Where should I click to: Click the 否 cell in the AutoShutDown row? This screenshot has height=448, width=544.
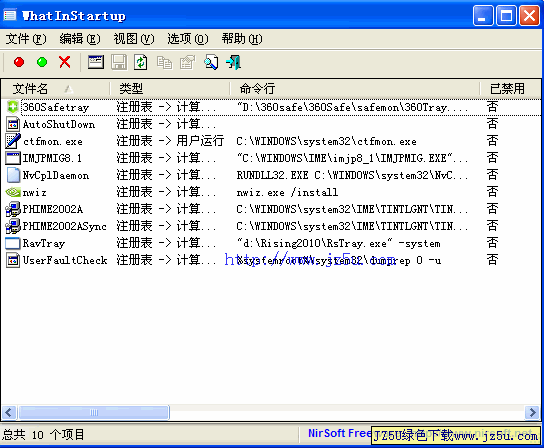(492, 124)
